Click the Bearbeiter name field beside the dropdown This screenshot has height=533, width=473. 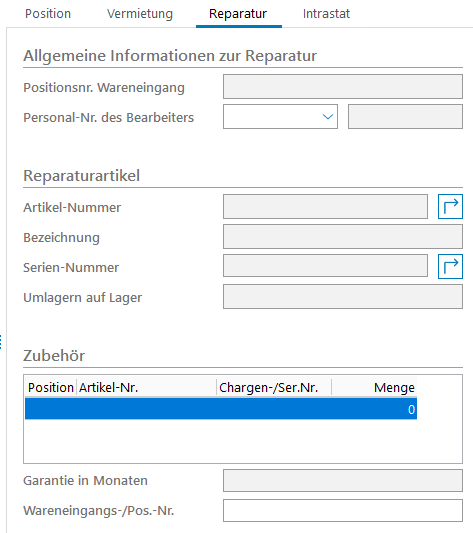point(405,117)
